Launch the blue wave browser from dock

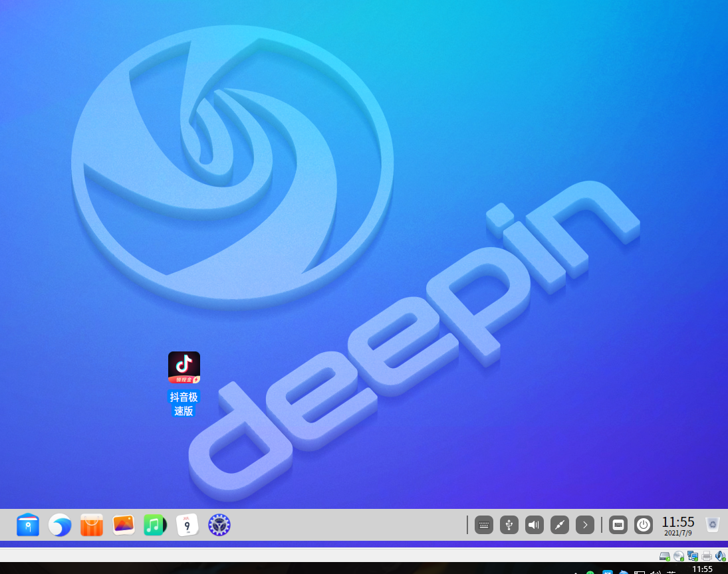click(60, 525)
